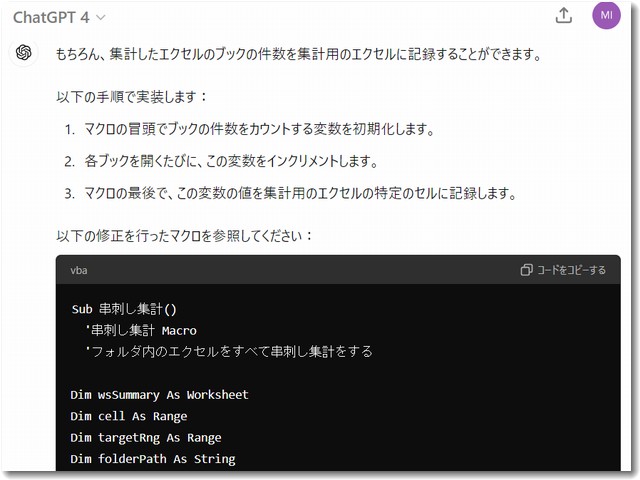
Task: Click list item 1 about マクロの冒頭
Action: click(x=249, y=129)
